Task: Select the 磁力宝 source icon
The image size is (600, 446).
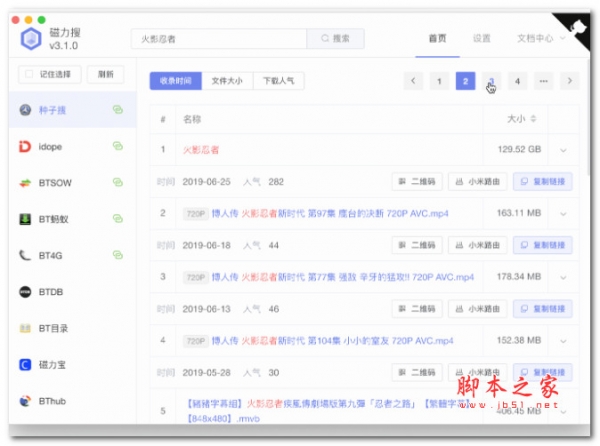Action: tap(25, 365)
